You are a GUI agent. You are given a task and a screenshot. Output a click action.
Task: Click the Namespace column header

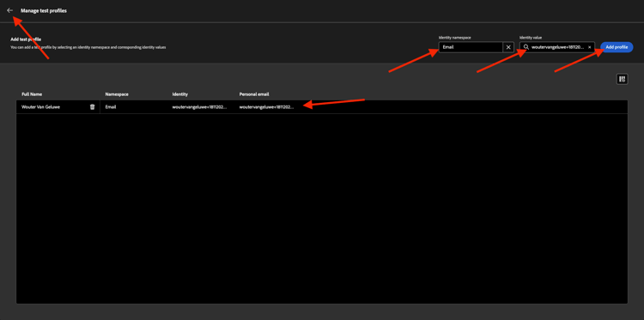[x=117, y=94]
